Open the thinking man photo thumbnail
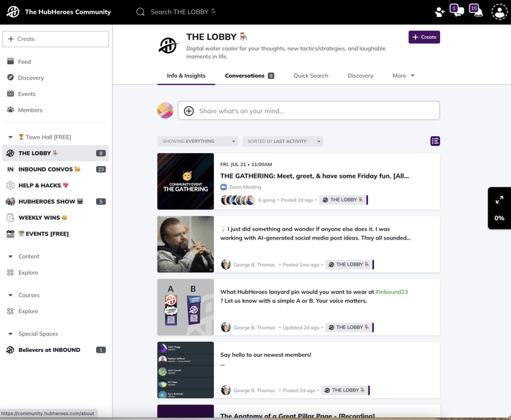The height and width of the screenshot is (420, 511). click(x=185, y=244)
